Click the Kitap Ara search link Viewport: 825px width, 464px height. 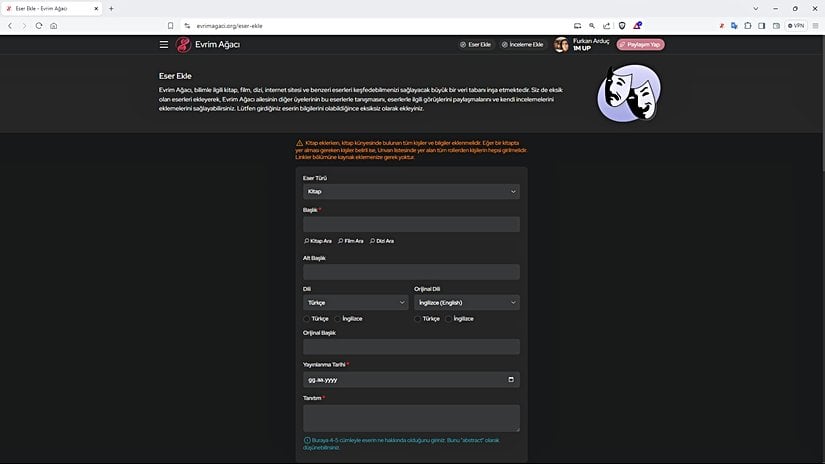[x=317, y=241]
